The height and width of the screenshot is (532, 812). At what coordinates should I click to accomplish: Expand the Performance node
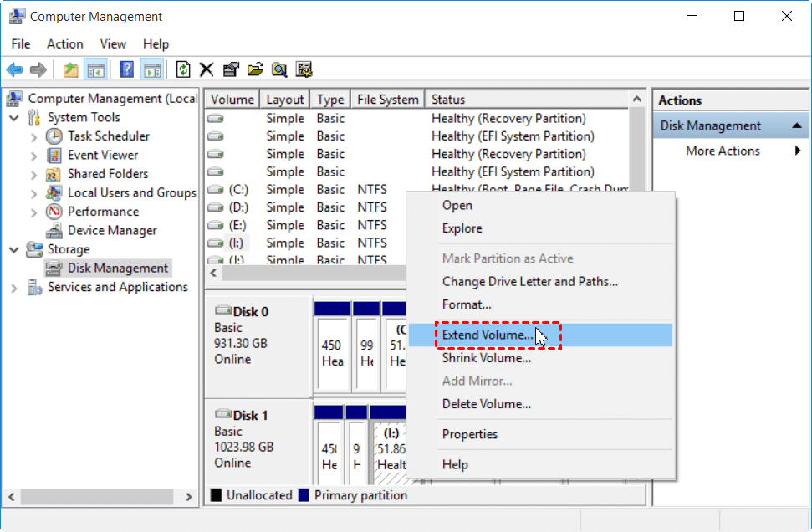33,212
